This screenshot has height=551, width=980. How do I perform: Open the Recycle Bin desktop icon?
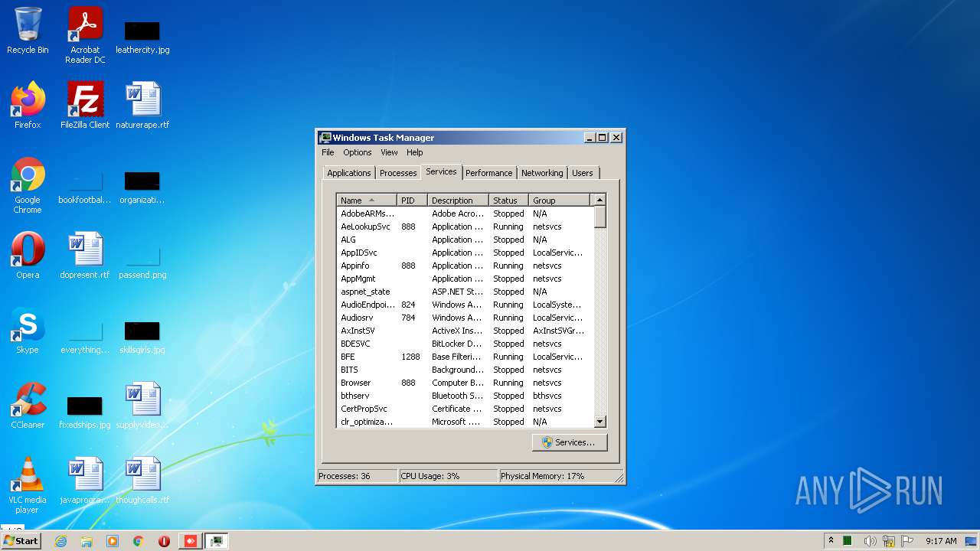28,31
